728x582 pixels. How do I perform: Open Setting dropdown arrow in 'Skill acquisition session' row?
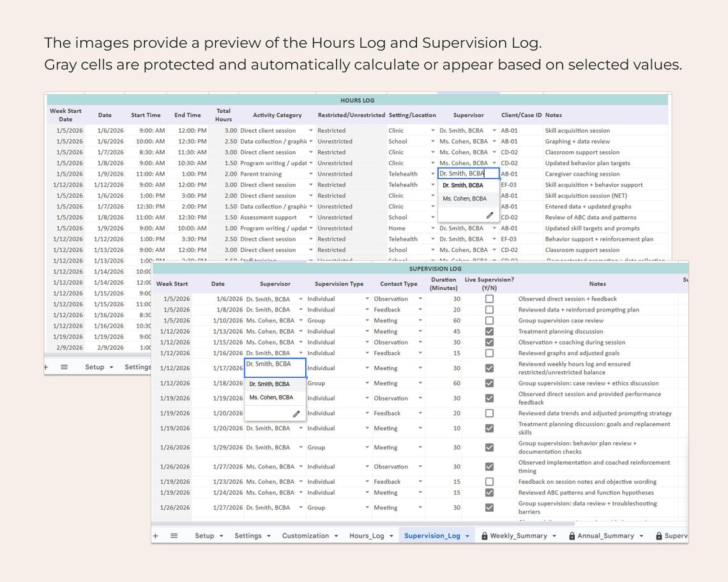click(433, 130)
